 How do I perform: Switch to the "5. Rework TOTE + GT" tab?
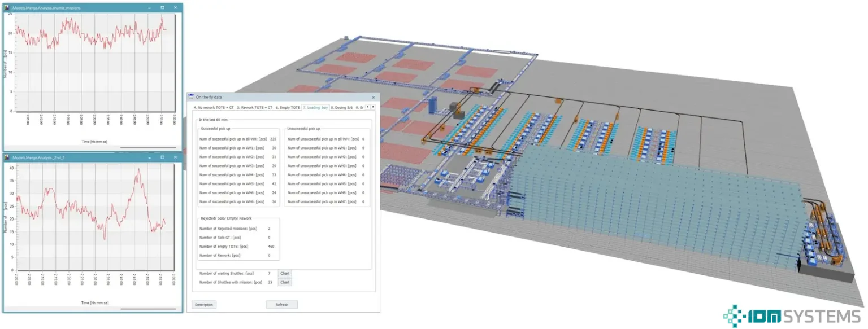tap(254, 107)
